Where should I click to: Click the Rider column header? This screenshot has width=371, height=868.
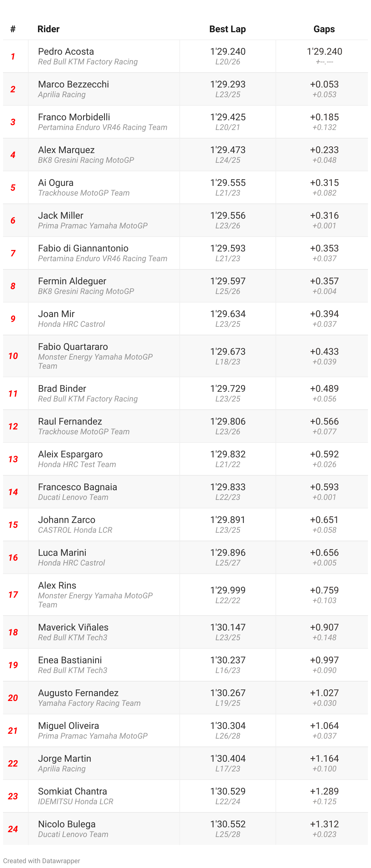48,29
